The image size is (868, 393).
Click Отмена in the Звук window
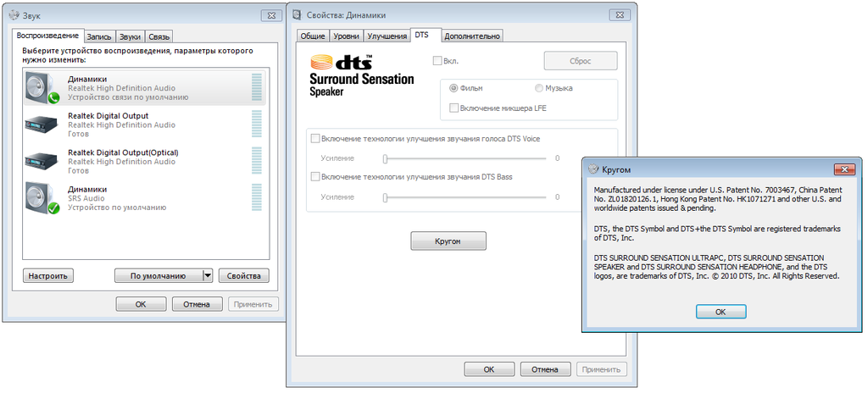[x=197, y=304]
